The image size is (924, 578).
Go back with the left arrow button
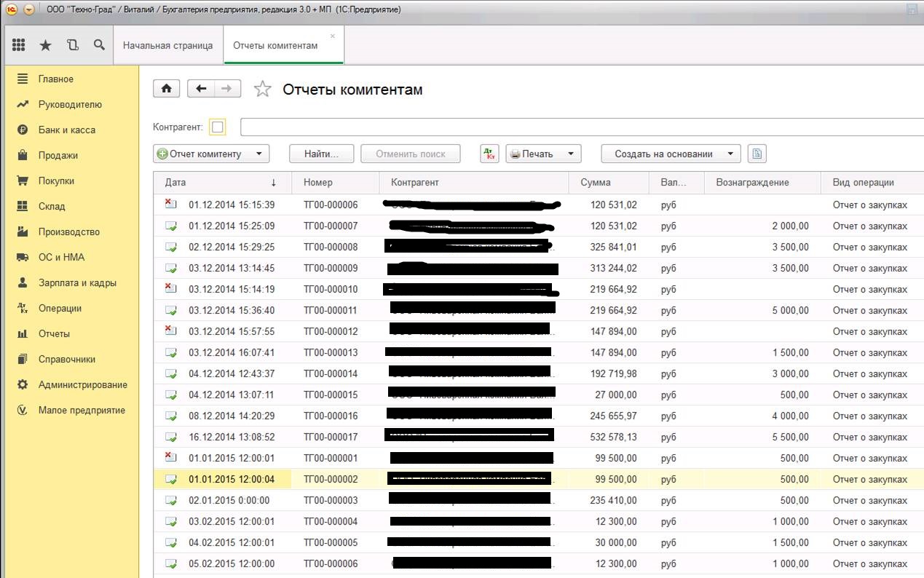[201, 89]
